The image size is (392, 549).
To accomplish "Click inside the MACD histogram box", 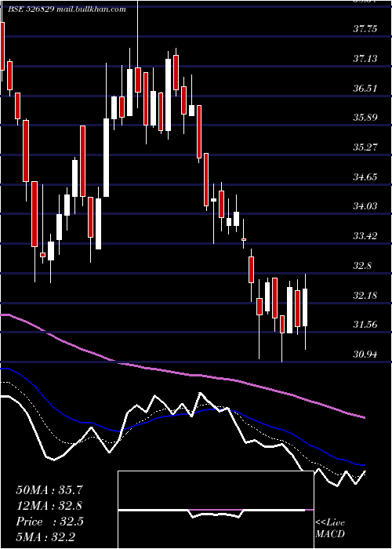I will [x=216, y=510].
